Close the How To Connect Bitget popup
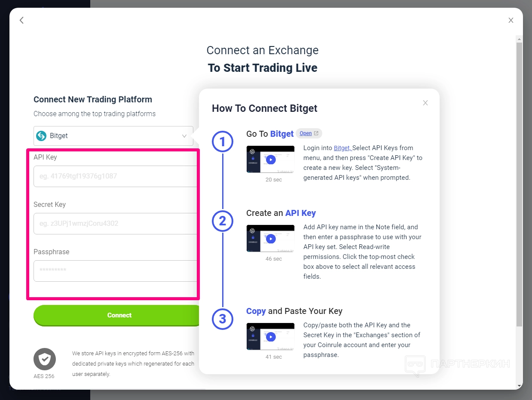532x400 pixels. point(425,103)
